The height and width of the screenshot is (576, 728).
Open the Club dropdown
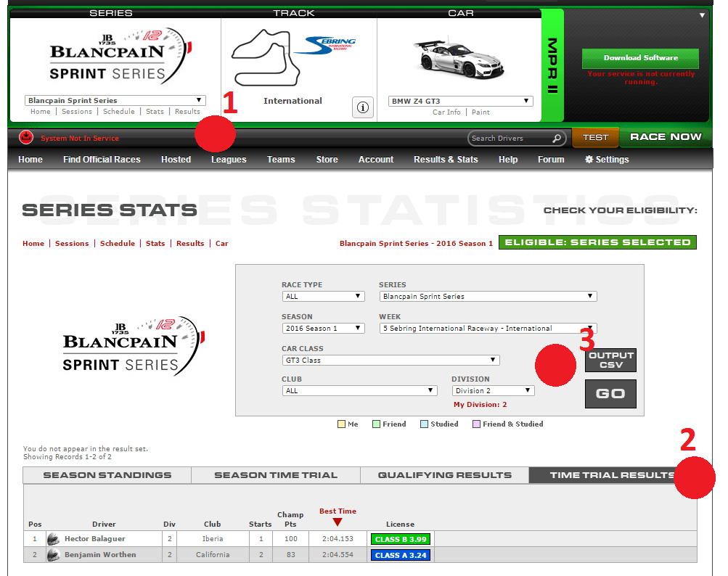[360, 391]
